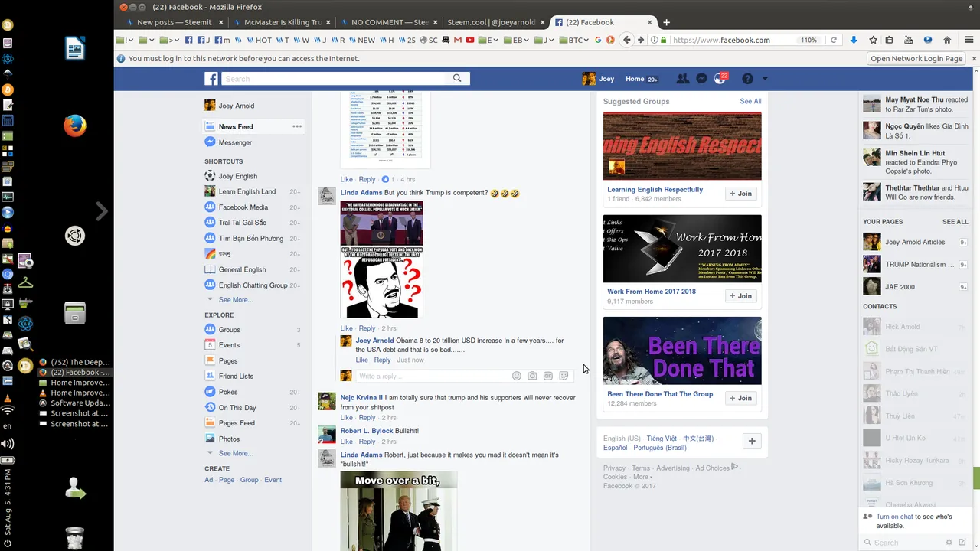Like Nejc Krvina II's comment
The height and width of the screenshot is (551, 980).
pyautogui.click(x=346, y=418)
